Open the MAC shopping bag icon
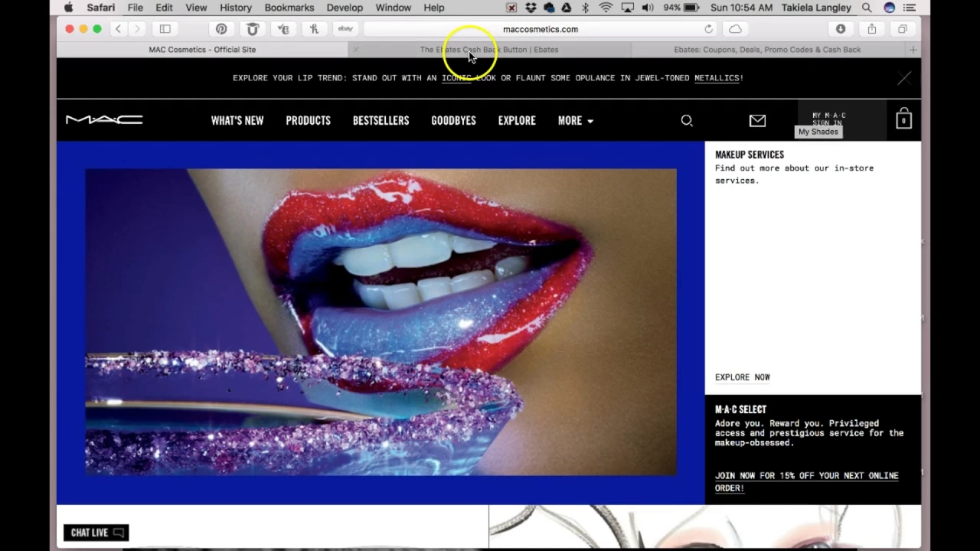The width and height of the screenshot is (980, 551). (x=903, y=119)
